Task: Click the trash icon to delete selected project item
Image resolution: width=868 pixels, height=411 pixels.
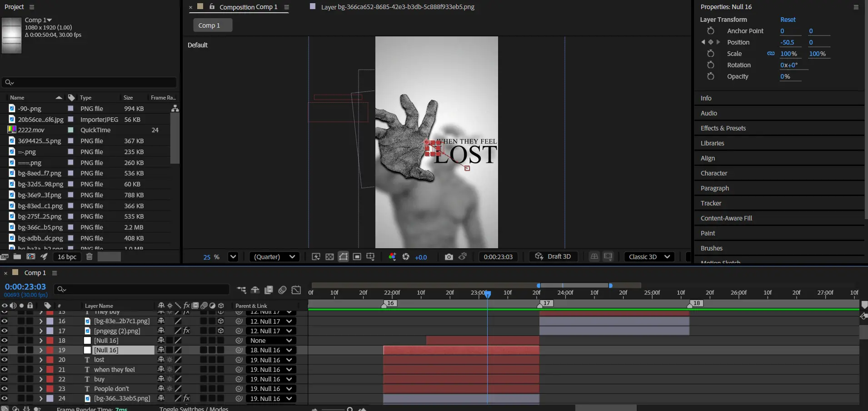Action: tap(90, 257)
